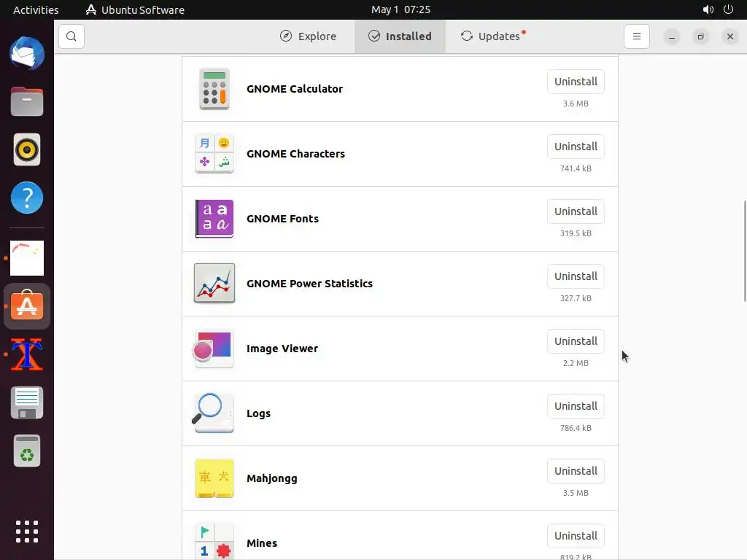Uninstall Mahjongg
Screen dimensions: 747x560
576,471
